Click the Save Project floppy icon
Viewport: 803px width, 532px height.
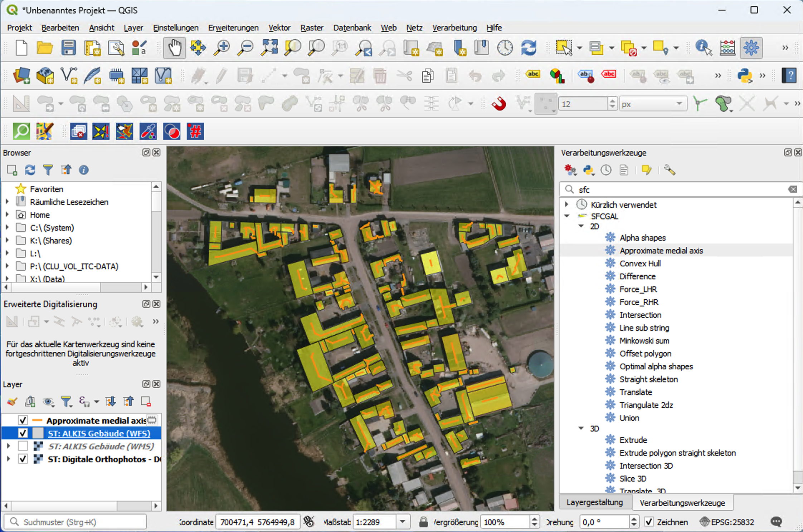point(68,48)
